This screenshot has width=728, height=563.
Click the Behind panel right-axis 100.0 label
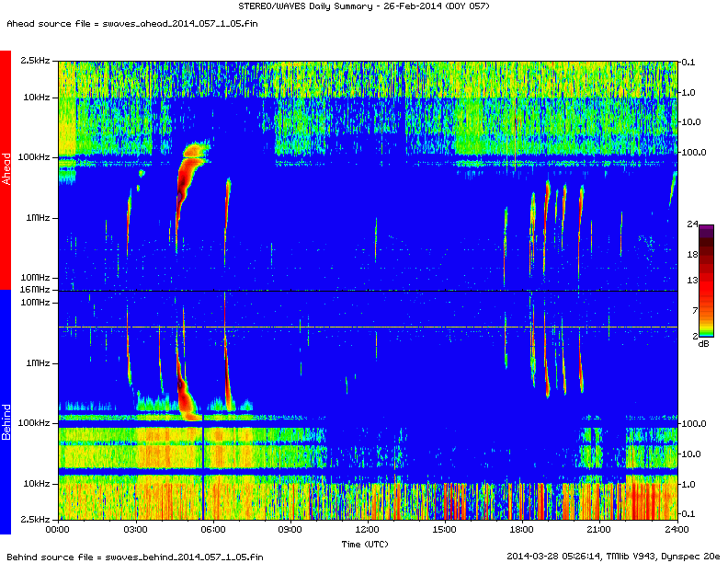coord(694,424)
